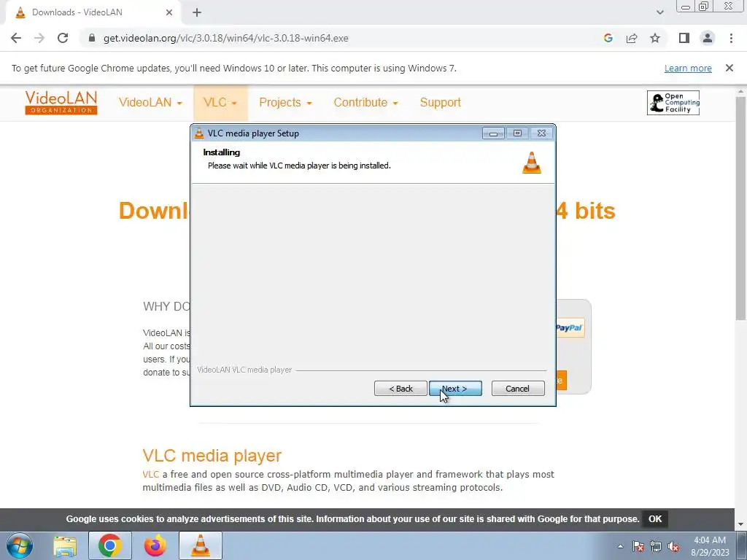Click the VLC Setup title bar cone icon

click(x=199, y=133)
